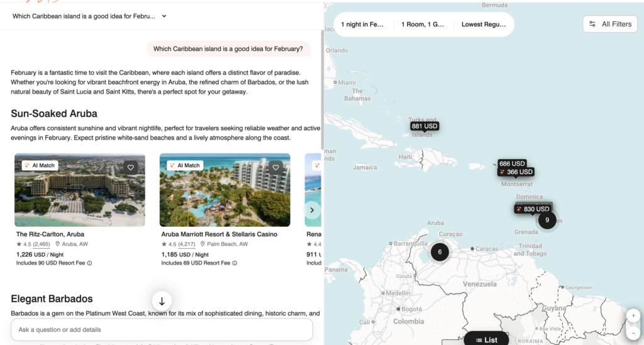Save The Ritz-Carlton, Aruba with heart icon

[x=131, y=167]
